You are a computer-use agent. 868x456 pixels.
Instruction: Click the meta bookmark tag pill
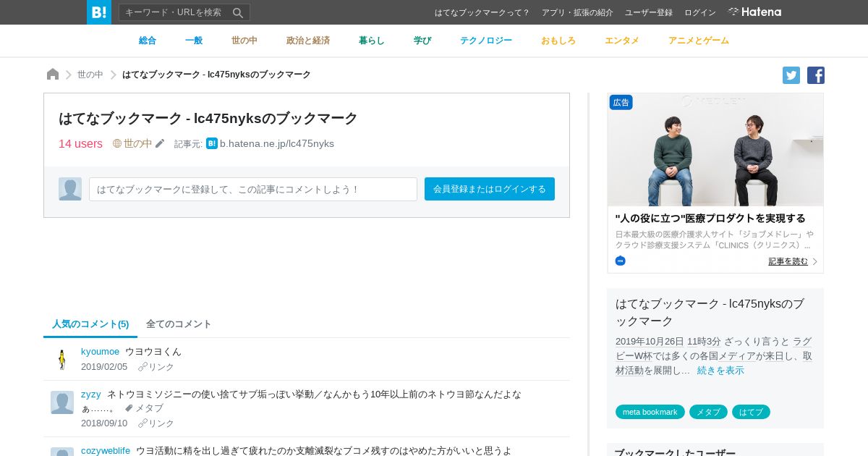(650, 412)
